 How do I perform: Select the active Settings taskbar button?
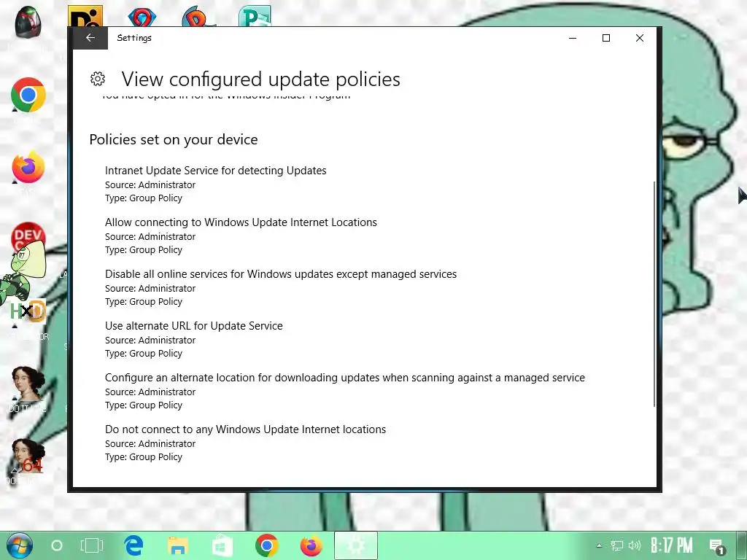[x=356, y=545]
